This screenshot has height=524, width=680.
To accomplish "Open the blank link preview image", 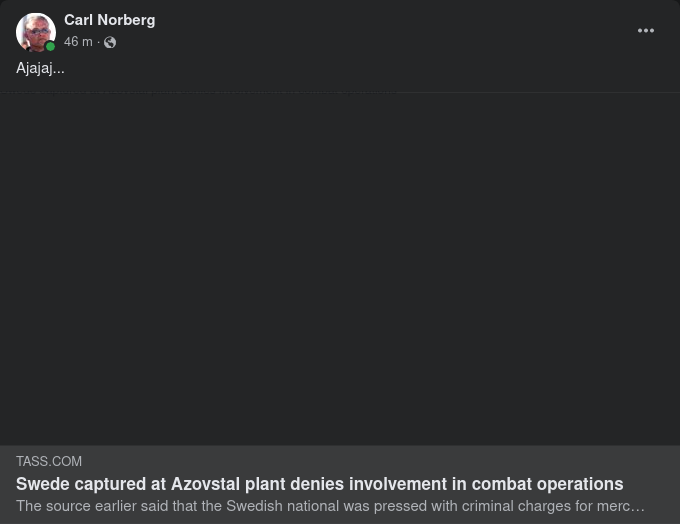I will [x=340, y=268].
